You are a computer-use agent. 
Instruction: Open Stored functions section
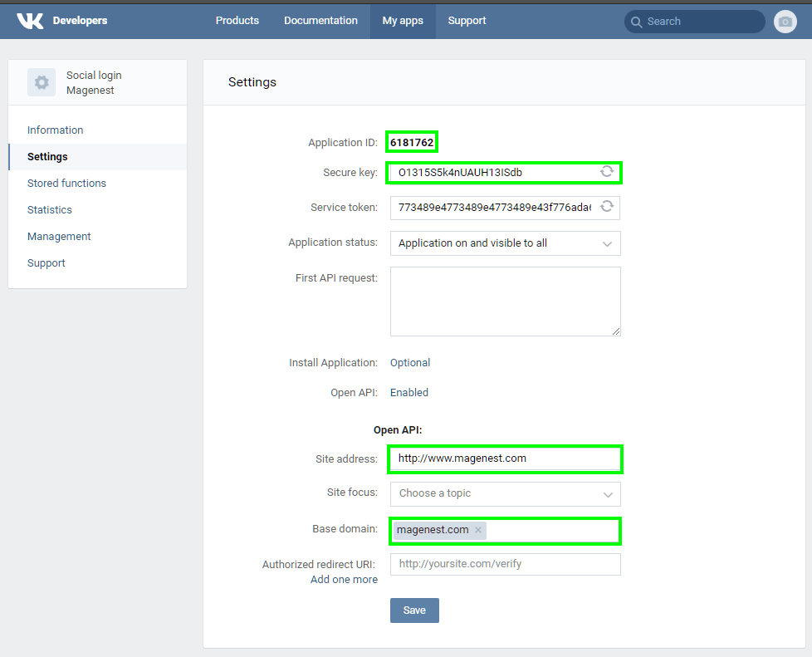[x=66, y=184]
